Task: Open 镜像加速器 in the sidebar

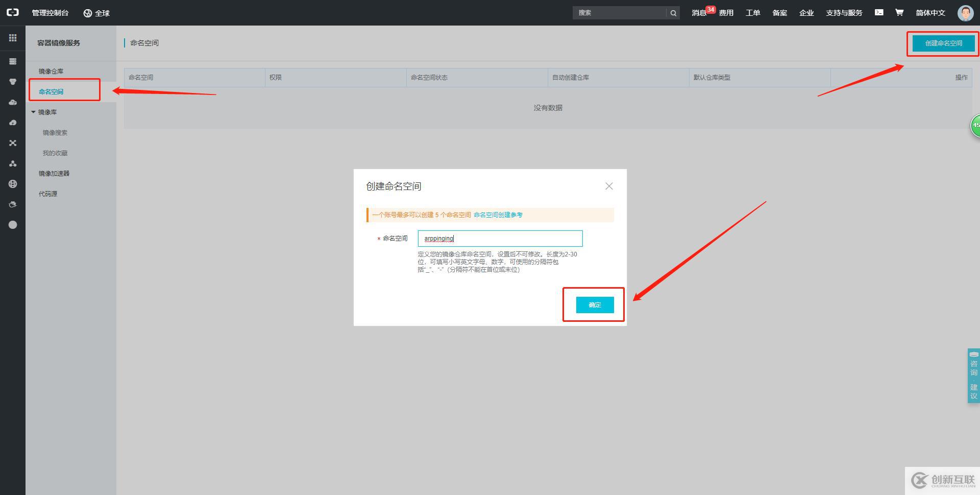Action: coord(54,174)
